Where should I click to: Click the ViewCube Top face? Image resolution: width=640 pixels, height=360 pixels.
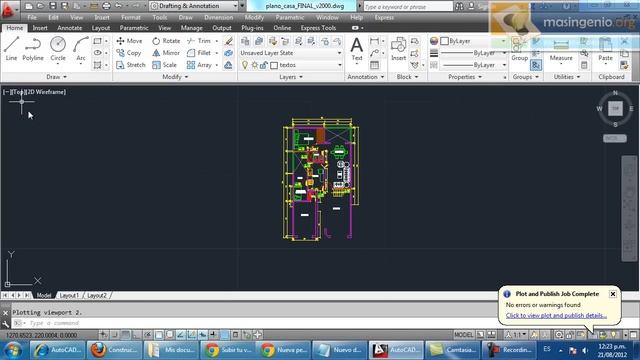pyautogui.click(x=615, y=109)
